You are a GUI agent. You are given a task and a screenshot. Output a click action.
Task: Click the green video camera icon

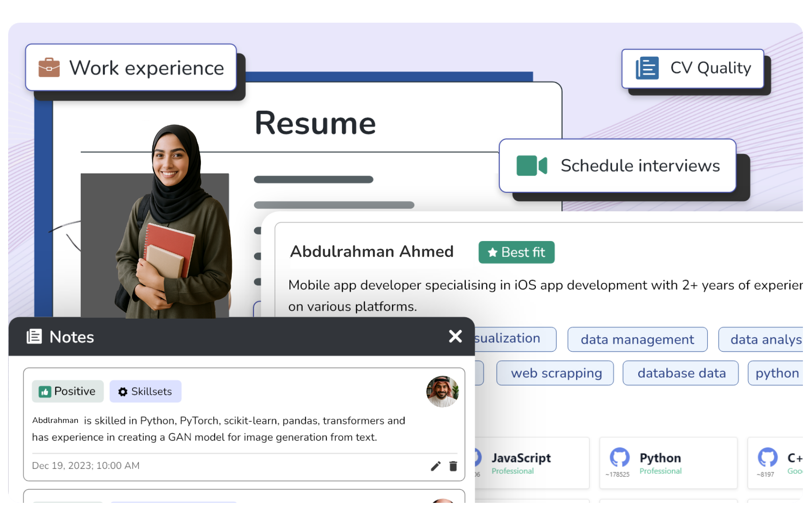coord(531,166)
